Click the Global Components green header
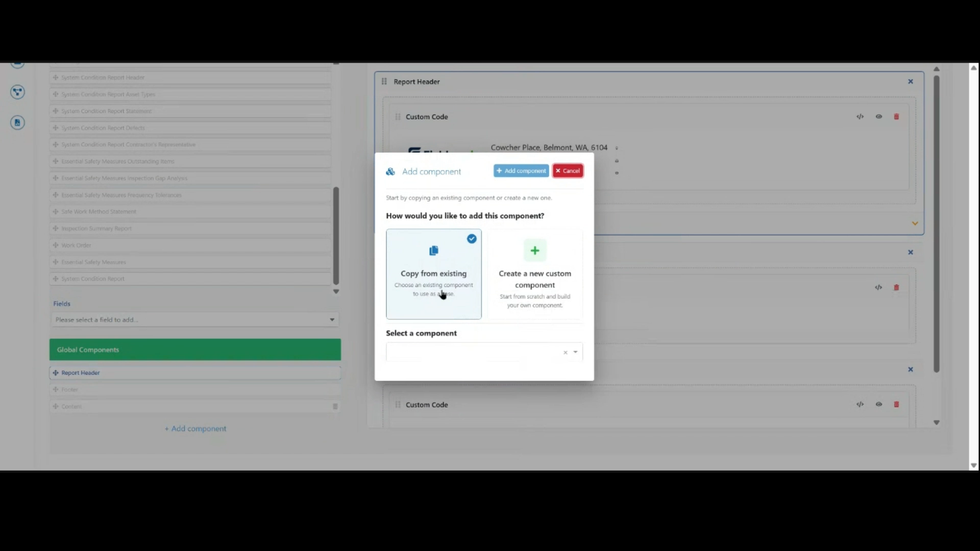The width and height of the screenshot is (980, 551). (x=195, y=350)
